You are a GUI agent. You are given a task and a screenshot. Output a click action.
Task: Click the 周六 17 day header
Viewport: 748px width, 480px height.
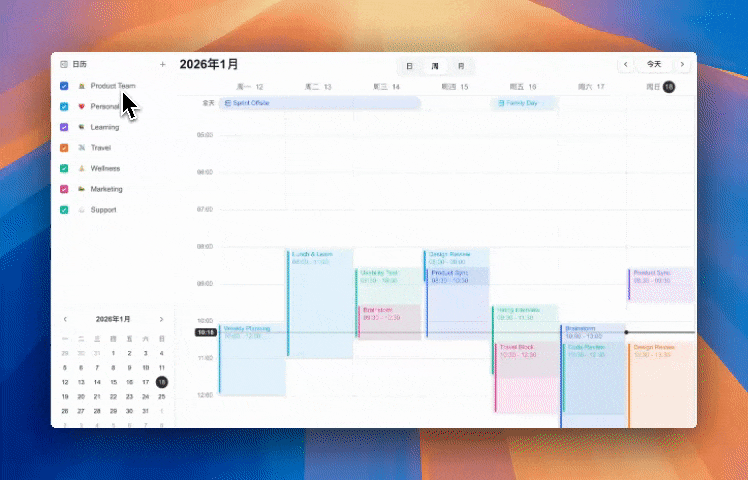tap(591, 87)
